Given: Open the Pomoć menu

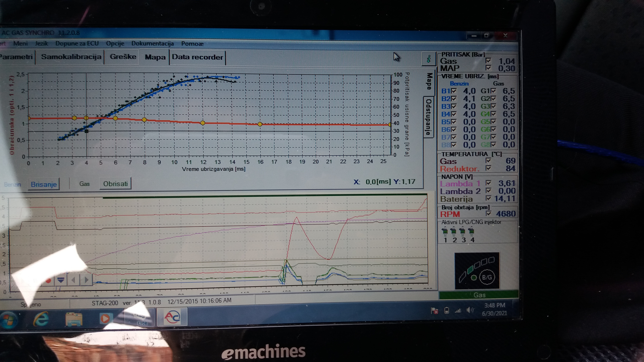Looking at the screenshot, I should [192, 44].
